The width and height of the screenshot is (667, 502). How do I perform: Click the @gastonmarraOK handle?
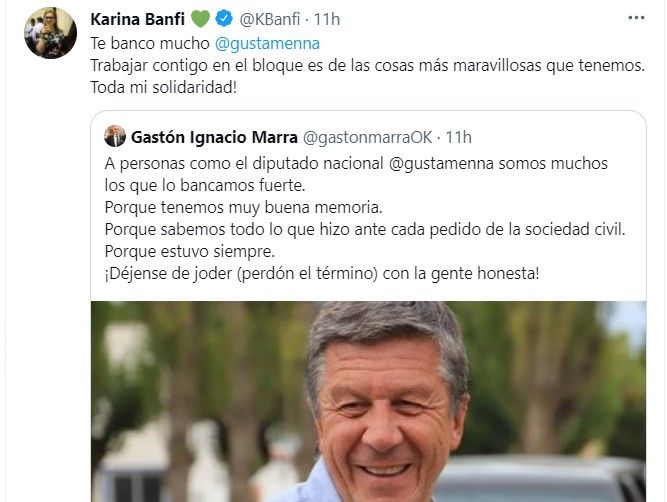(367, 137)
